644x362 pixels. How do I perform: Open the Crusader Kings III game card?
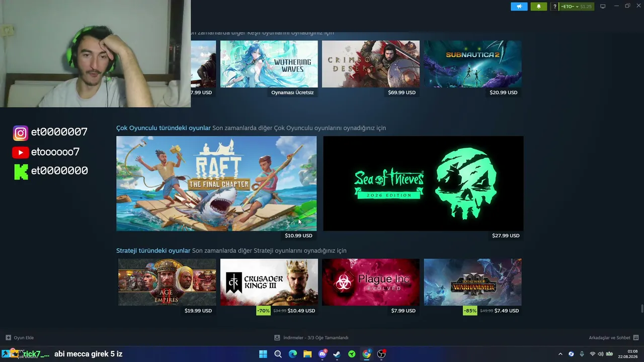point(269,282)
